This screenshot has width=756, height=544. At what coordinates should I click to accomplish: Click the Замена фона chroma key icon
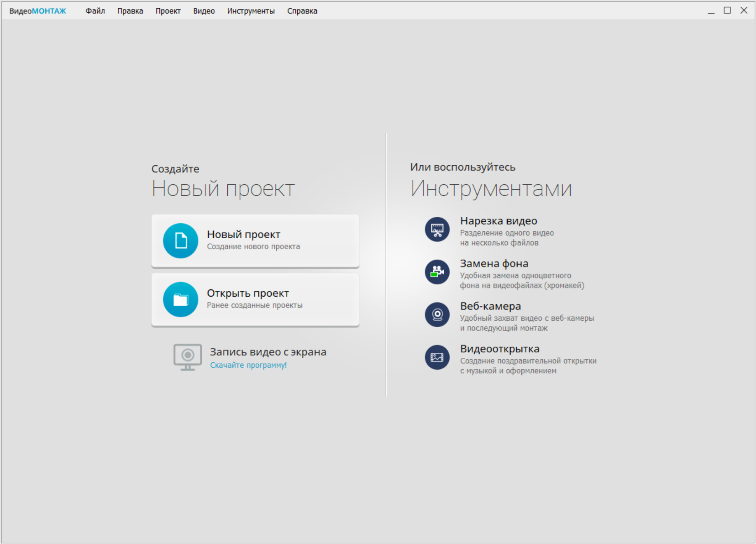[437, 272]
